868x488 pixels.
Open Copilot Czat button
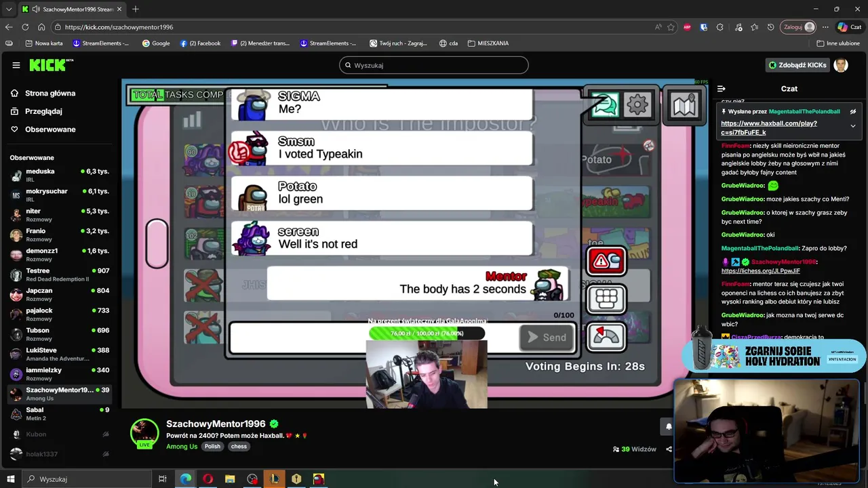(849, 27)
